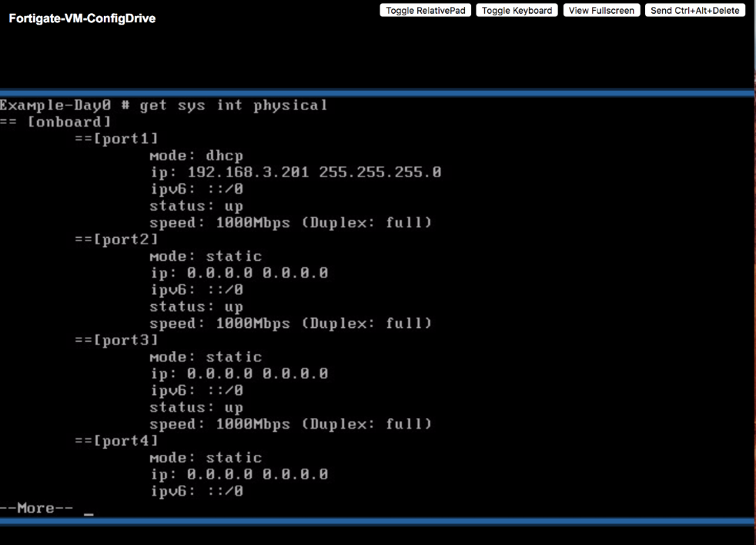Click the Toggle RelativePad button

pyautogui.click(x=426, y=11)
